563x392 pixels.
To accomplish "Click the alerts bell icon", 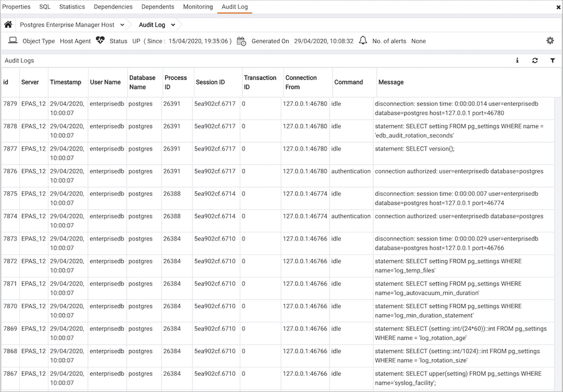I will [x=363, y=40].
